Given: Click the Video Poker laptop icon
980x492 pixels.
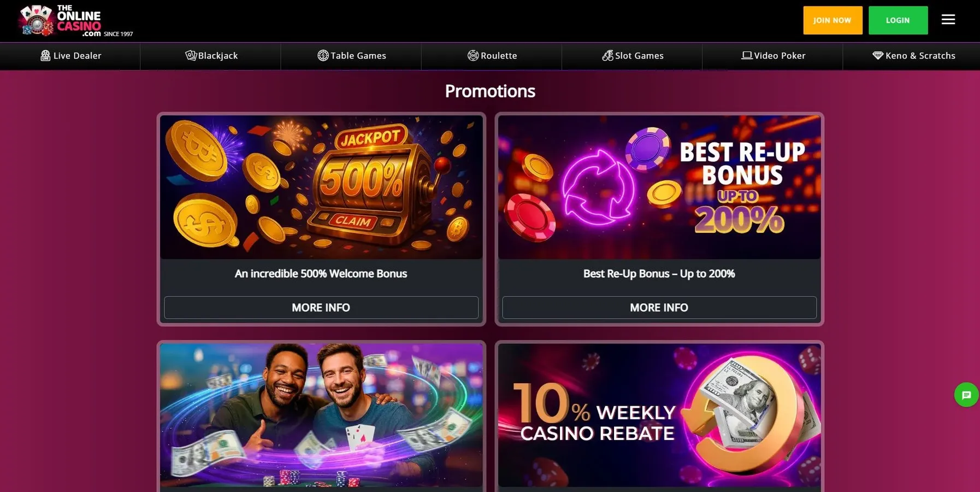Looking at the screenshot, I should click(x=747, y=56).
